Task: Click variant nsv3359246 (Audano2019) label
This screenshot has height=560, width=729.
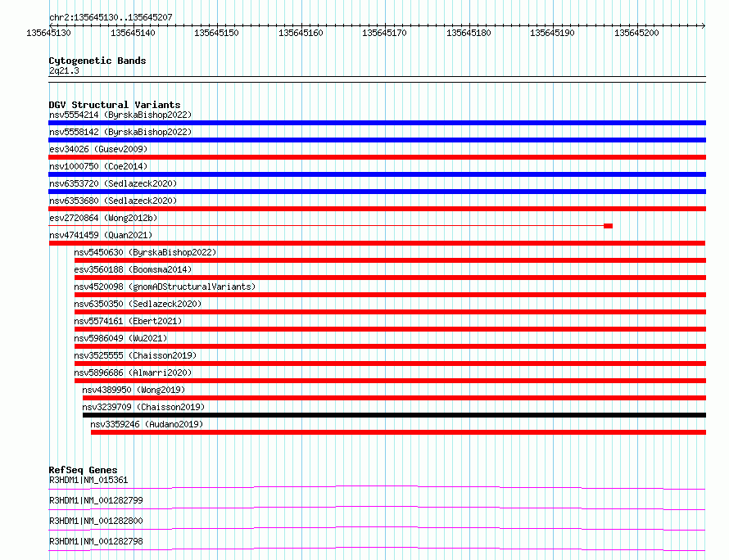Action: [x=147, y=424]
